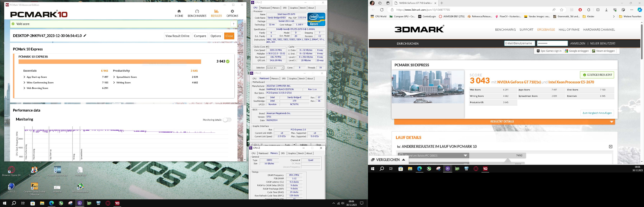Expand Writing Score details

114,82
